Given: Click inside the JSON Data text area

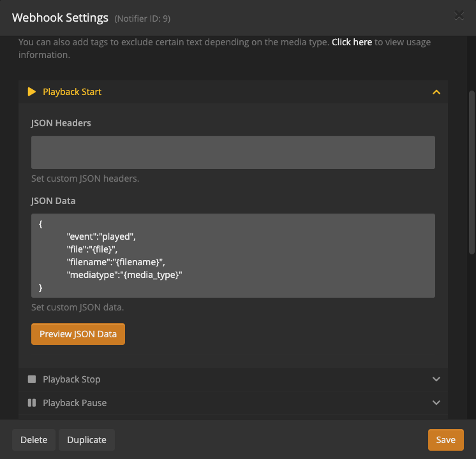Looking at the screenshot, I should click(233, 256).
